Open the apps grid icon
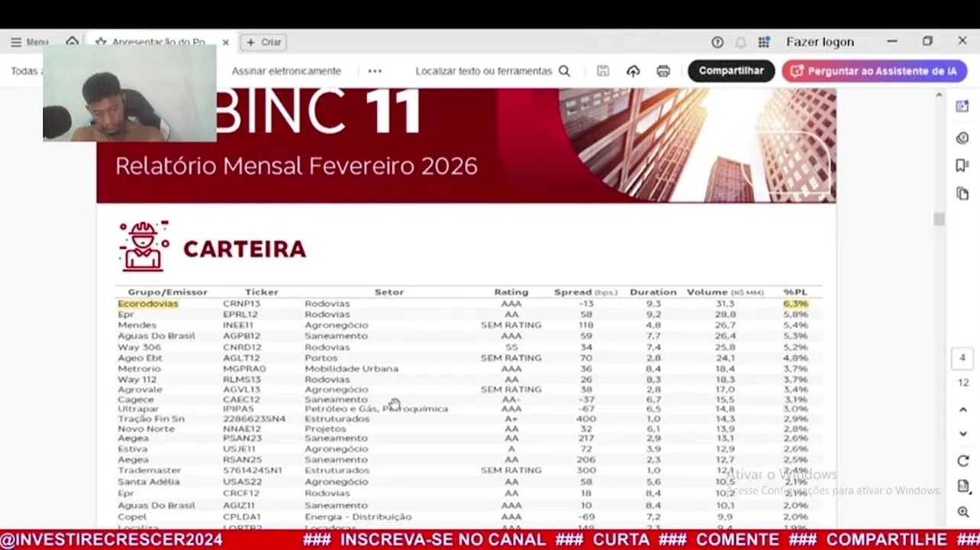 click(x=763, y=42)
